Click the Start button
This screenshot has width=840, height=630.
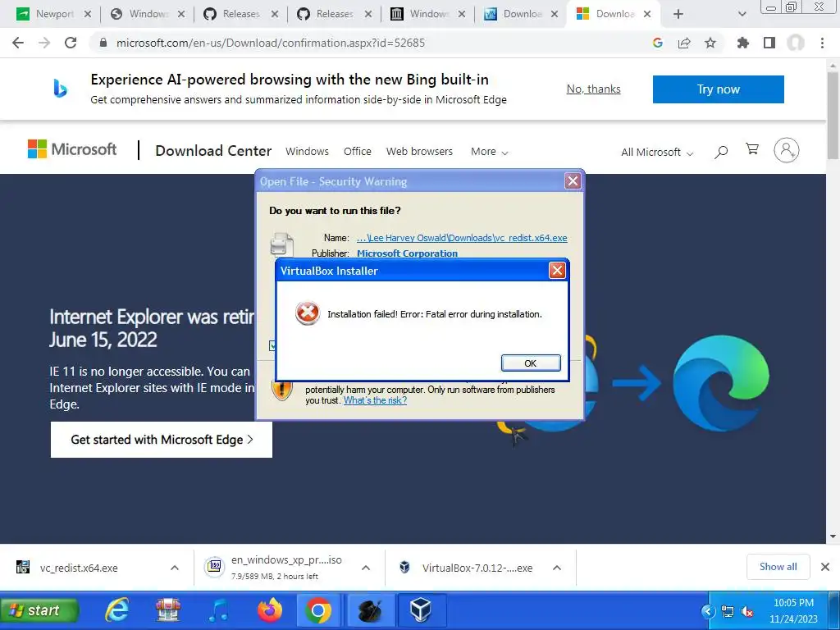pyautogui.click(x=39, y=610)
